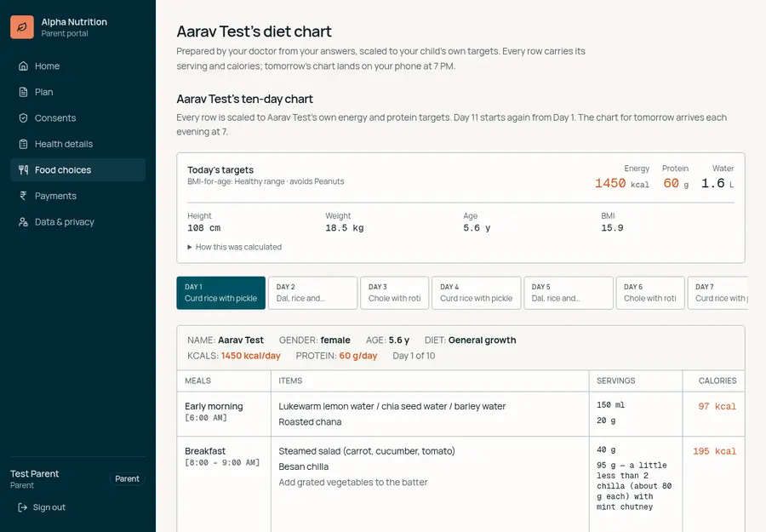
Task: Click the 18.5 kg weight value
Action: pos(345,227)
